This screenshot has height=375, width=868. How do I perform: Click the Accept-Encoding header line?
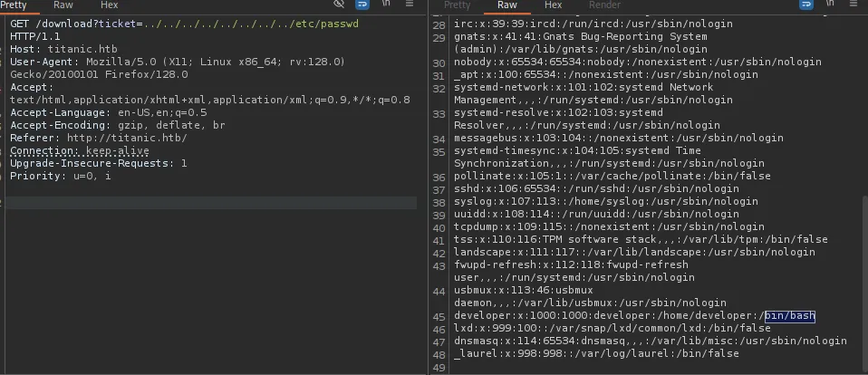point(118,126)
